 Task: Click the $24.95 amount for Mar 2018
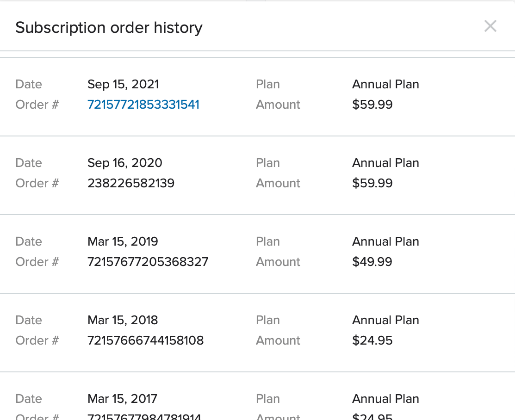pos(372,340)
